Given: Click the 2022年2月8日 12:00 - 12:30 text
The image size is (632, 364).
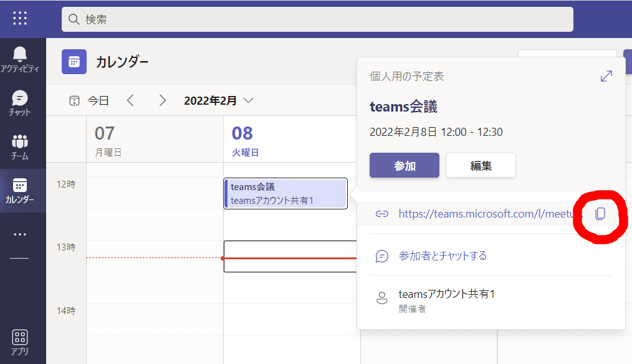Looking at the screenshot, I should [x=436, y=132].
